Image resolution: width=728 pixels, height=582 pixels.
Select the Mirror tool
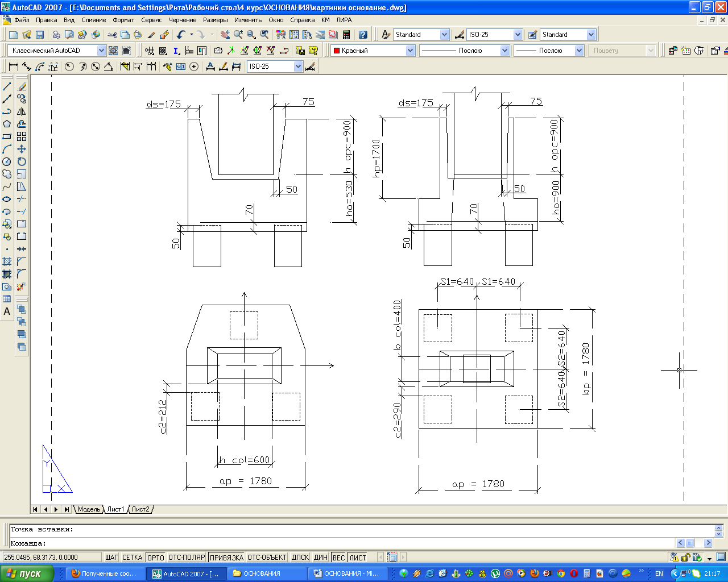22,111
